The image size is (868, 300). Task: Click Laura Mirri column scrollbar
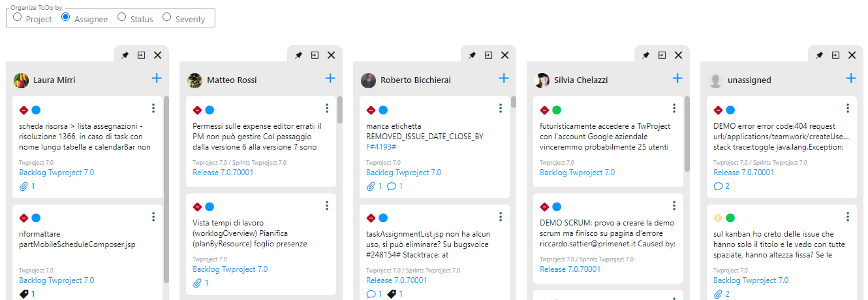pos(166,190)
